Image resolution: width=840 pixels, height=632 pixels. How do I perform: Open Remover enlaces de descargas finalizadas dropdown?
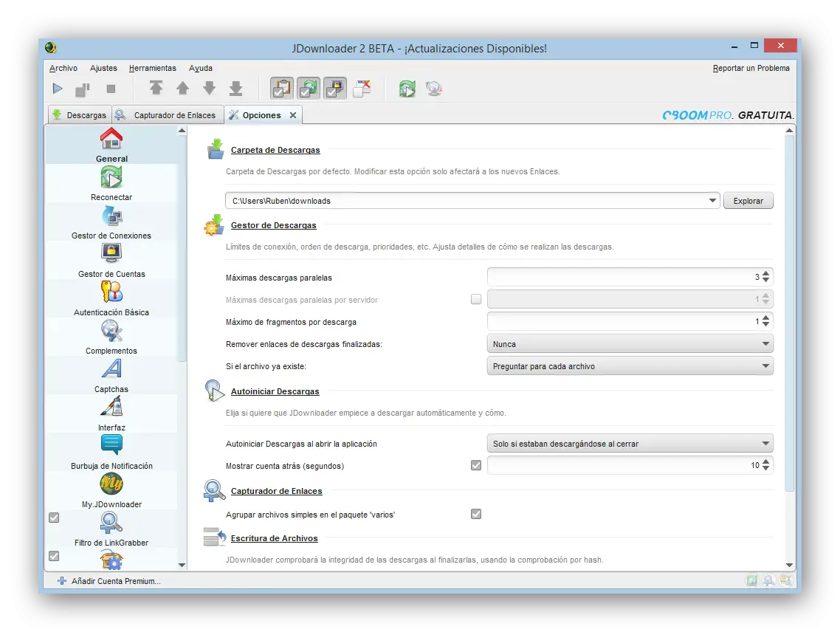pos(630,344)
